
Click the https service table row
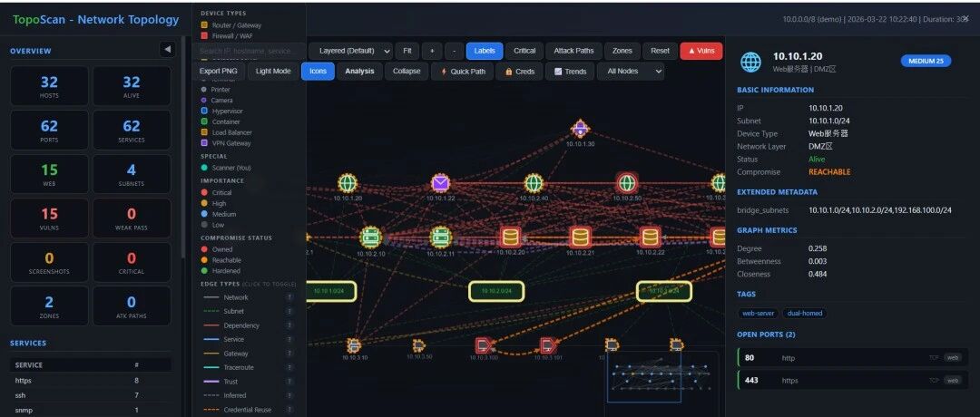click(91, 380)
